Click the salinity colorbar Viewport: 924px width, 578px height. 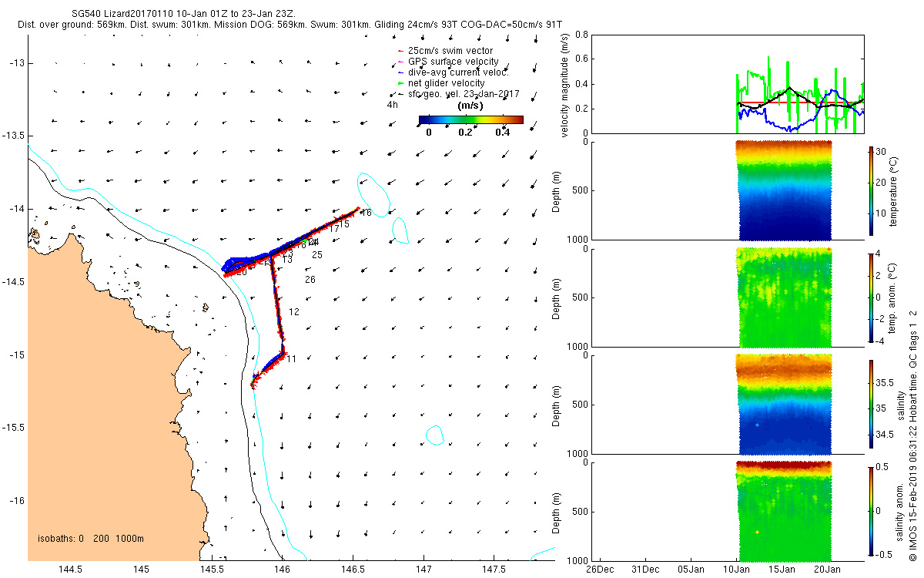[x=872, y=404]
